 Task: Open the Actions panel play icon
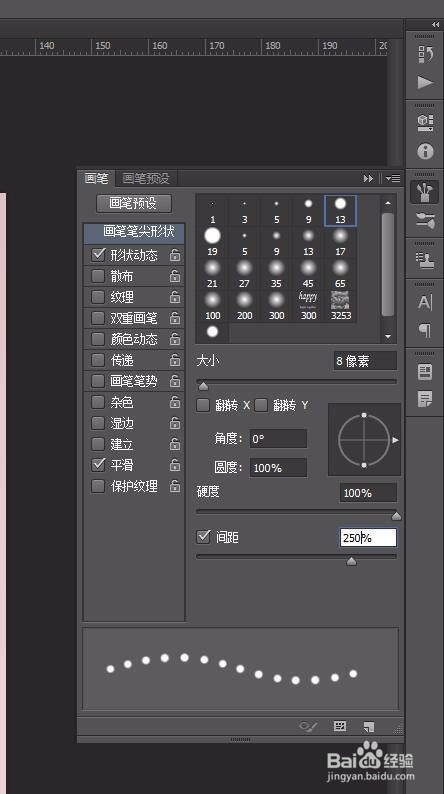[x=425, y=82]
